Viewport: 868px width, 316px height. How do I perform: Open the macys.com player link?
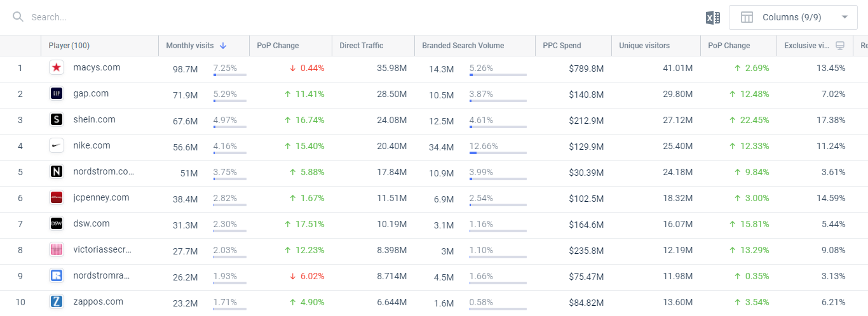click(x=97, y=67)
